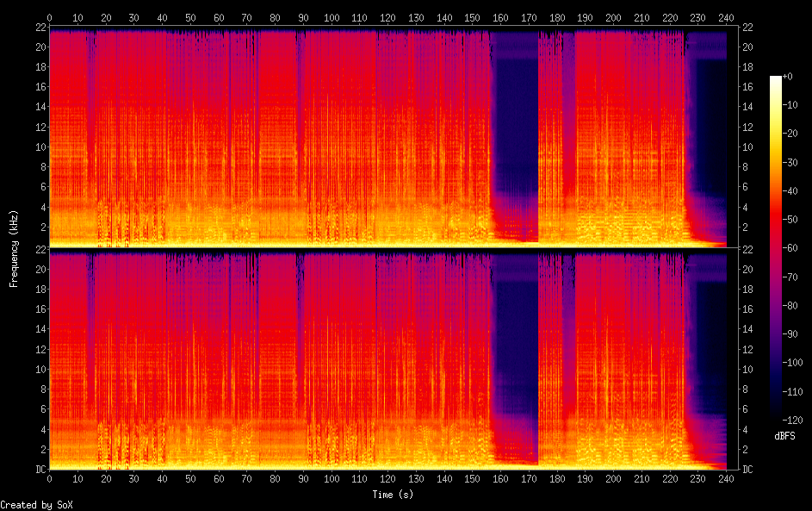This screenshot has width=812, height=511.
Task: Click the "Frequency (kHz)" vertical axis label
Action: [14, 248]
